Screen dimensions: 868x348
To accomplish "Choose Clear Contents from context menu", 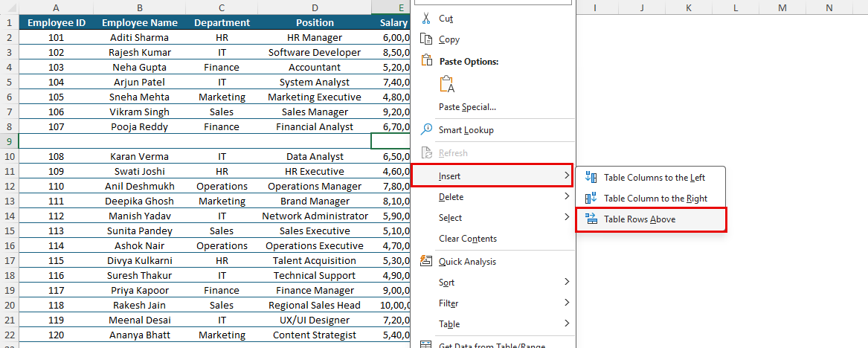I will point(491,239).
